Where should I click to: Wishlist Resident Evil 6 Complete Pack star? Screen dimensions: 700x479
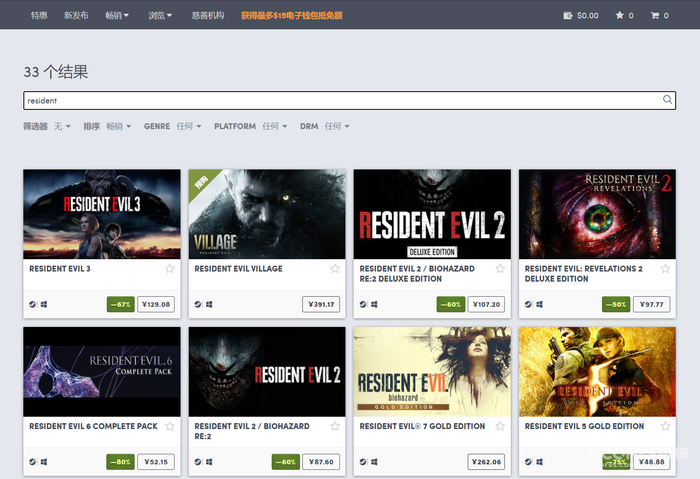pos(170,426)
